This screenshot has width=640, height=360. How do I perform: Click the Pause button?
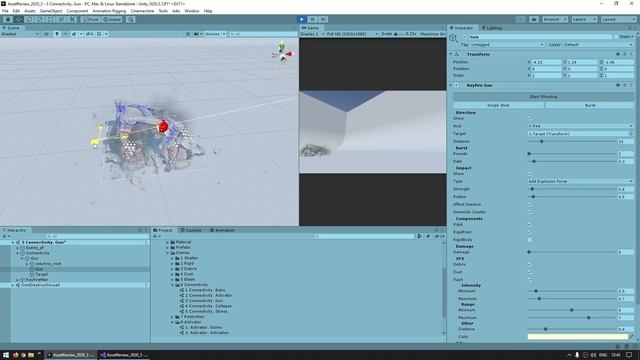click(312, 19)
